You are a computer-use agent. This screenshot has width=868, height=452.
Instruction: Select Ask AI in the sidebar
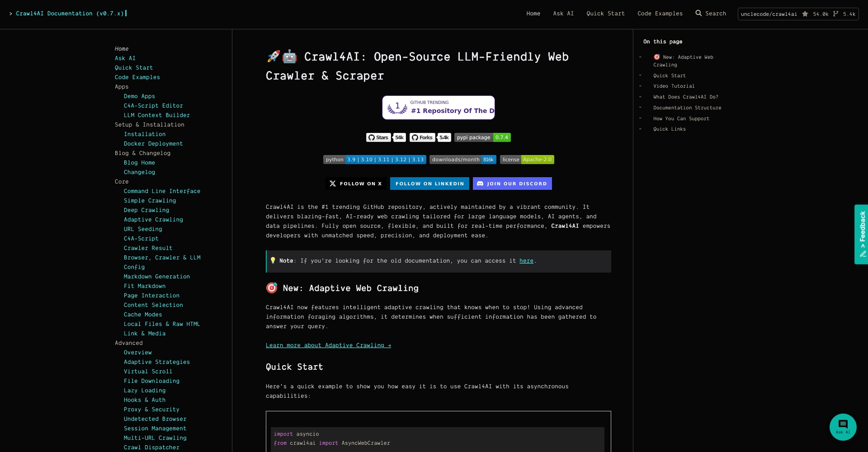(x=125, y=58)
